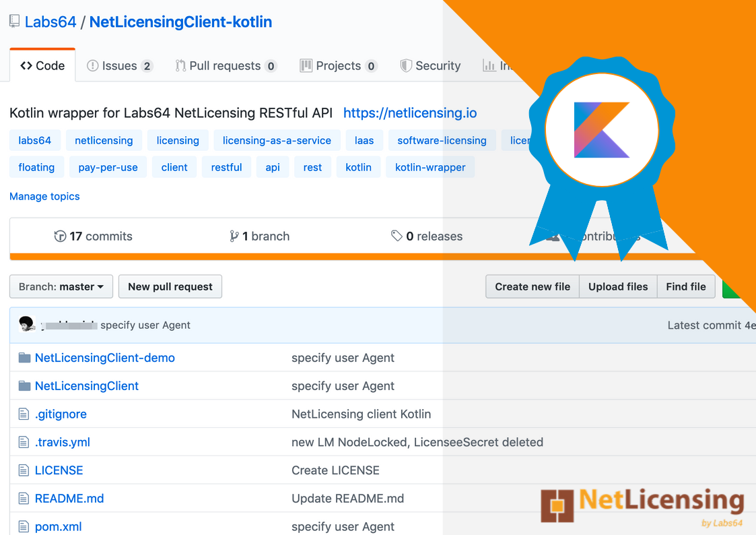Select the pay-per-use topic tag
Viewport: 756px width, 535px height.
108,167
